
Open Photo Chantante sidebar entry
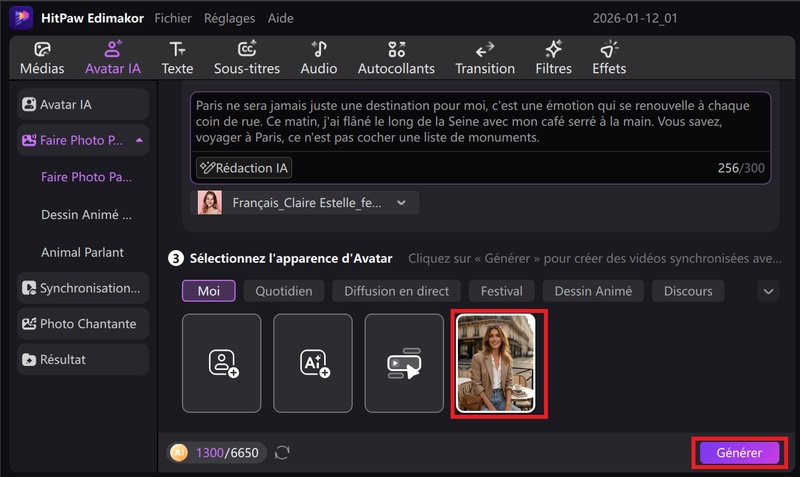pos(83,324)
